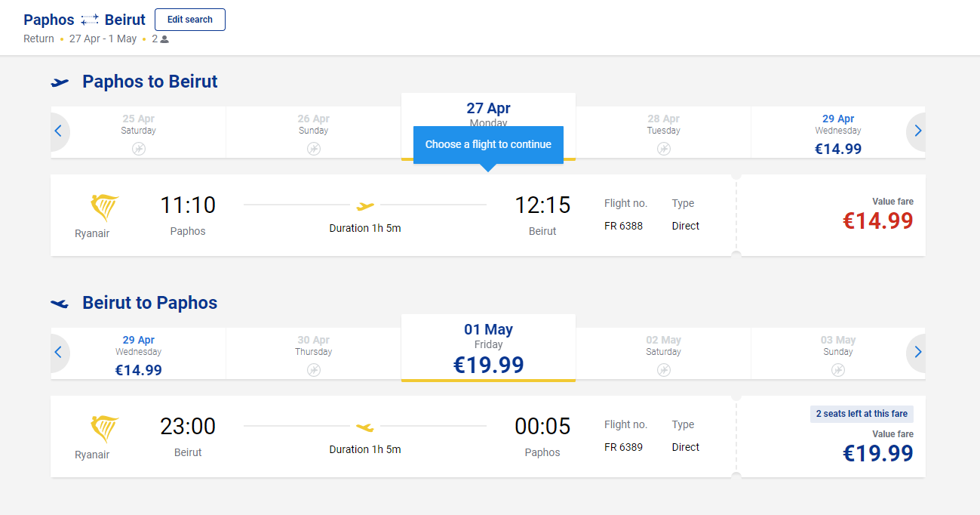Viewport: 980px width, 515px height.
Task: Click the returning plane icon beside Beirut to Paphos
Action: coord(60,304)
